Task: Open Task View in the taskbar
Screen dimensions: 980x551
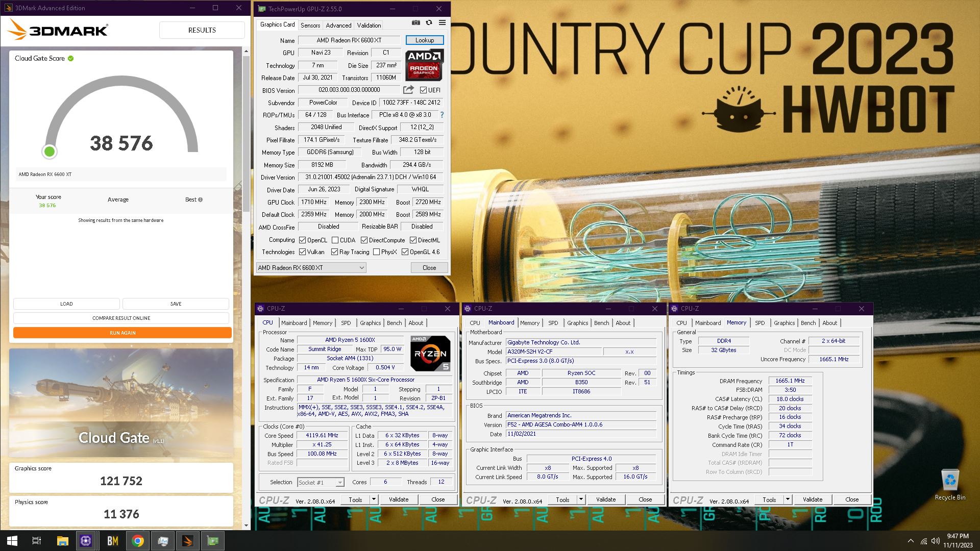Action: pyautogui.click(x=37, y=541)
